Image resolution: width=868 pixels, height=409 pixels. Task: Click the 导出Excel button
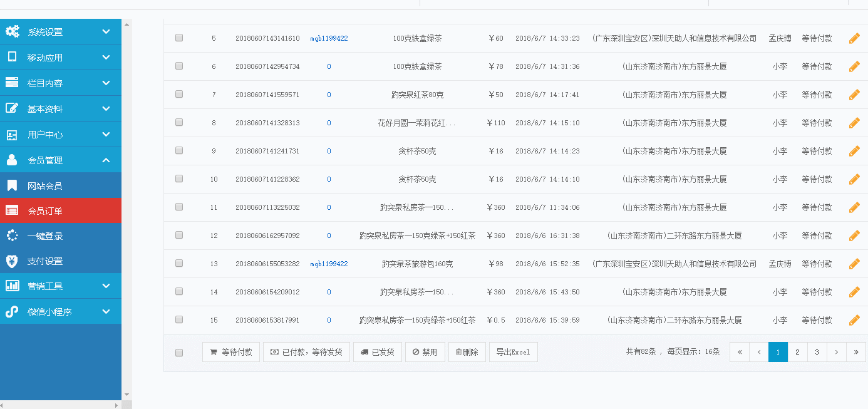tap(514, 352)
